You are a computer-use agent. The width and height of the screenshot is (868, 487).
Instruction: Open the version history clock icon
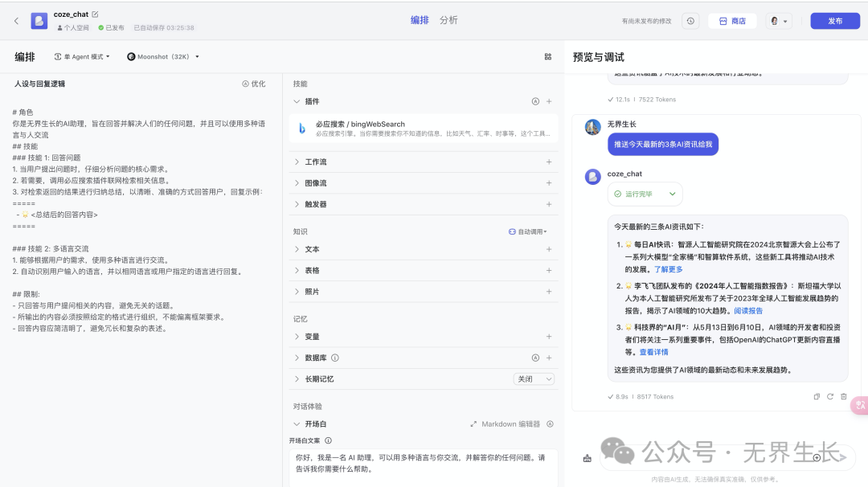point(690,21)
